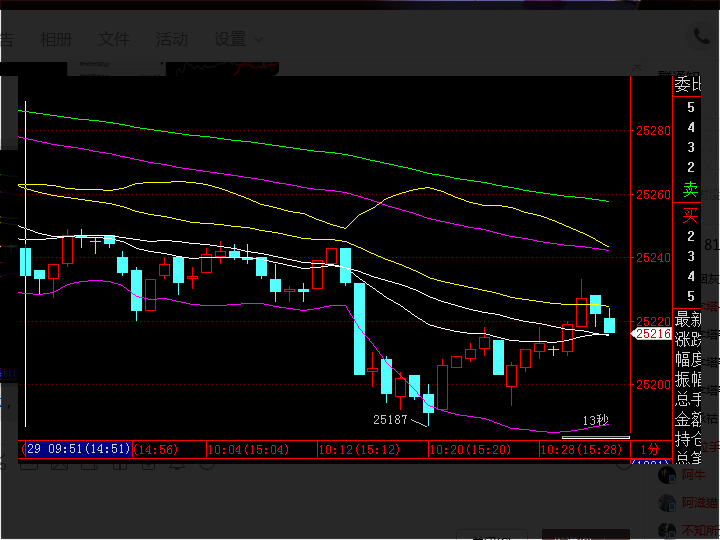Click the 涨跌 change row

click(687, 339)
